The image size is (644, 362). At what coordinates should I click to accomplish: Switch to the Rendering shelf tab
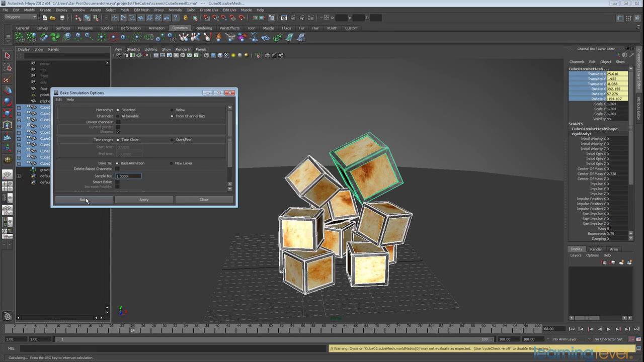tap(203, 28)
